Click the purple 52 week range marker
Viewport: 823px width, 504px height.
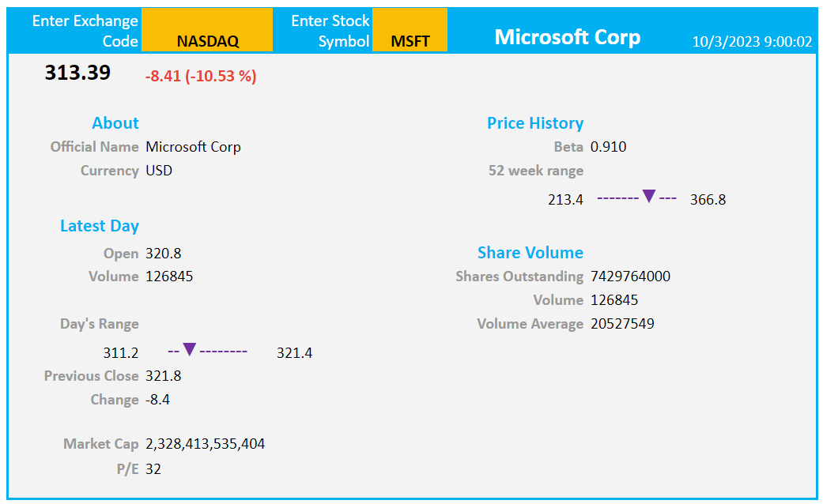649,196
